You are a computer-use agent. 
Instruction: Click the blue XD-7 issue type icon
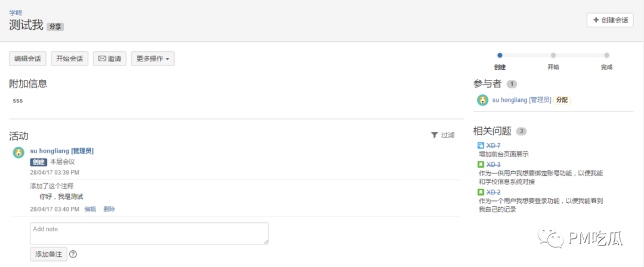[x=481, y=145]
